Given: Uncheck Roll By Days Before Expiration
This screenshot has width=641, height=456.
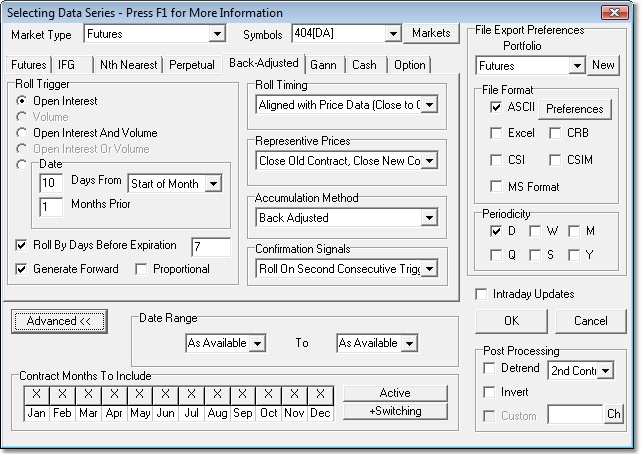Looking at the screenshot, I should pos(24,246).
